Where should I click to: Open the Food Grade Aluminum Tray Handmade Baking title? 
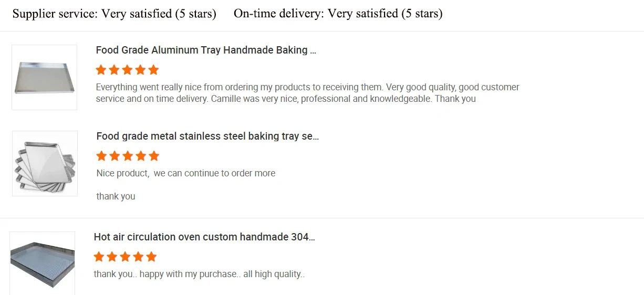206,50
